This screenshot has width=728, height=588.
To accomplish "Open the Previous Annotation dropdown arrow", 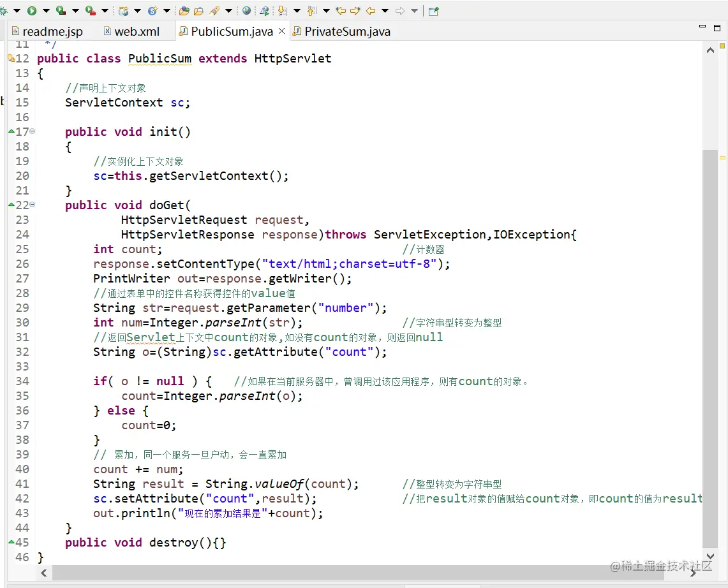I will click(327, 11).
